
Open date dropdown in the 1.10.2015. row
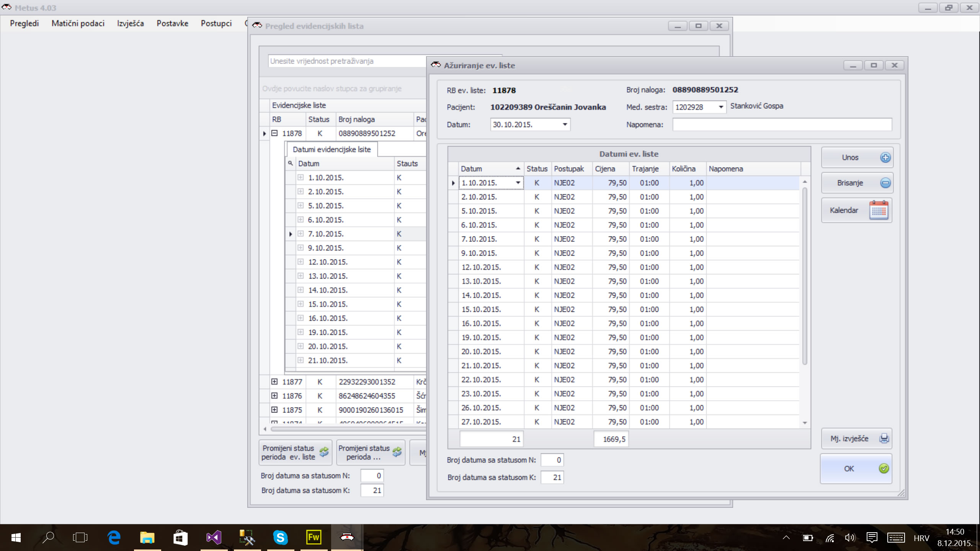click(x=518, y=183)
